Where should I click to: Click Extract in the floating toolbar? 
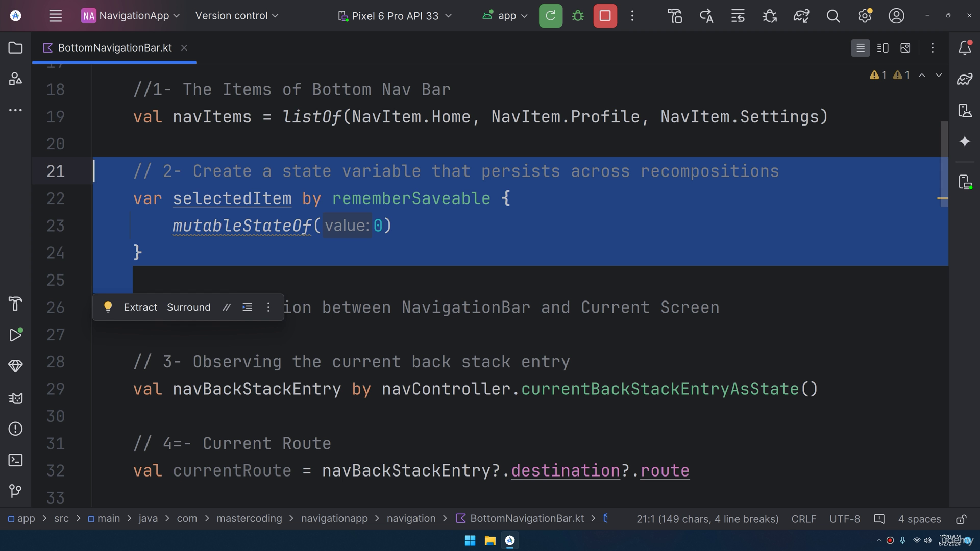(x=140, y=307)
